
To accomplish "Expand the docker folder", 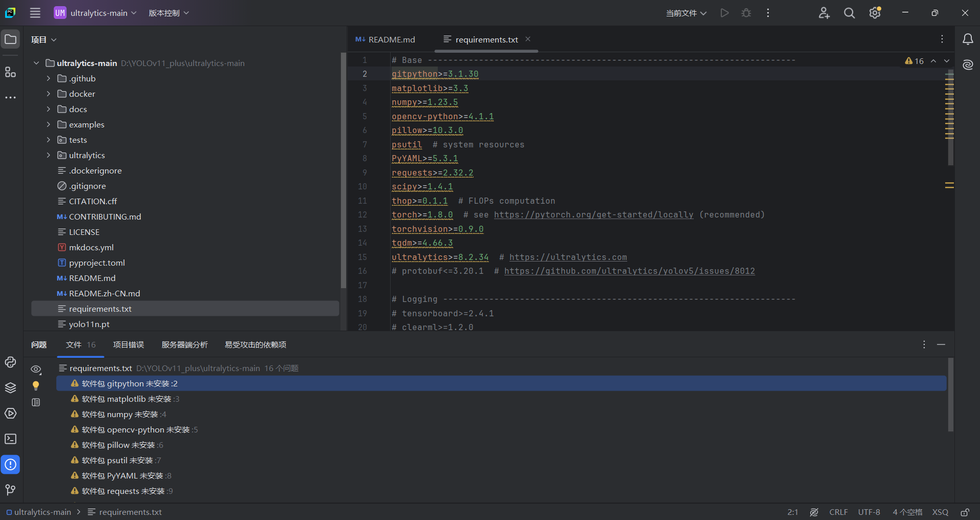I will tap(49, 94).
